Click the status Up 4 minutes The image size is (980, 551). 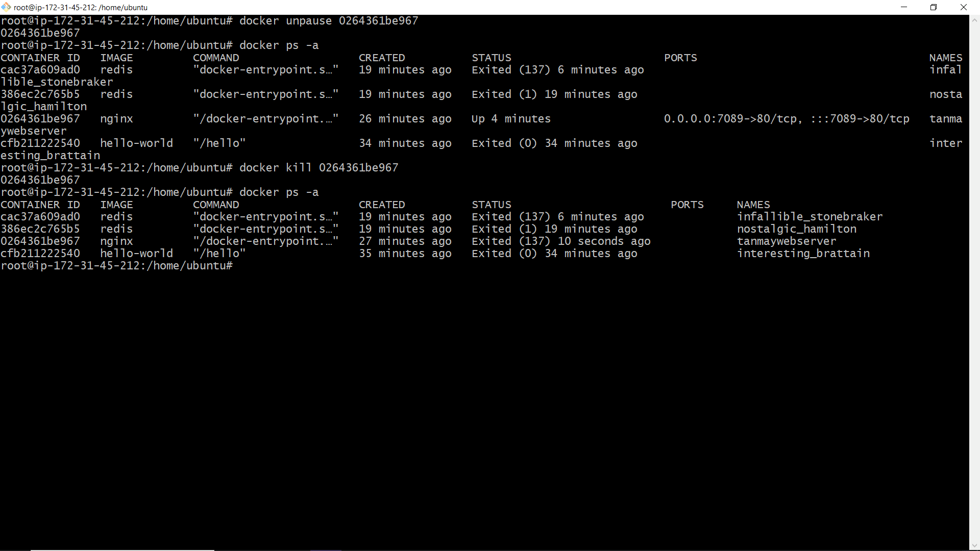(x=511, y=118)
